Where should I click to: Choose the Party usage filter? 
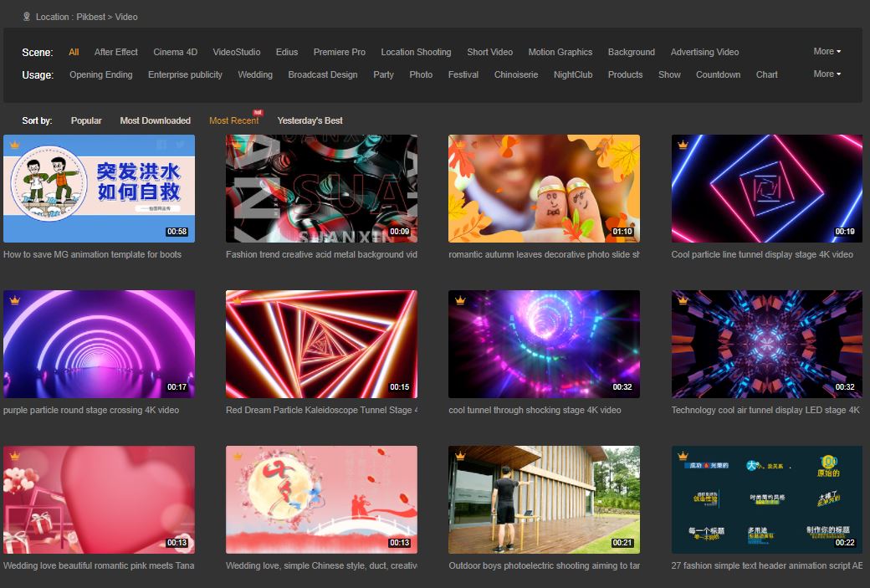click(x=383, y=75)
